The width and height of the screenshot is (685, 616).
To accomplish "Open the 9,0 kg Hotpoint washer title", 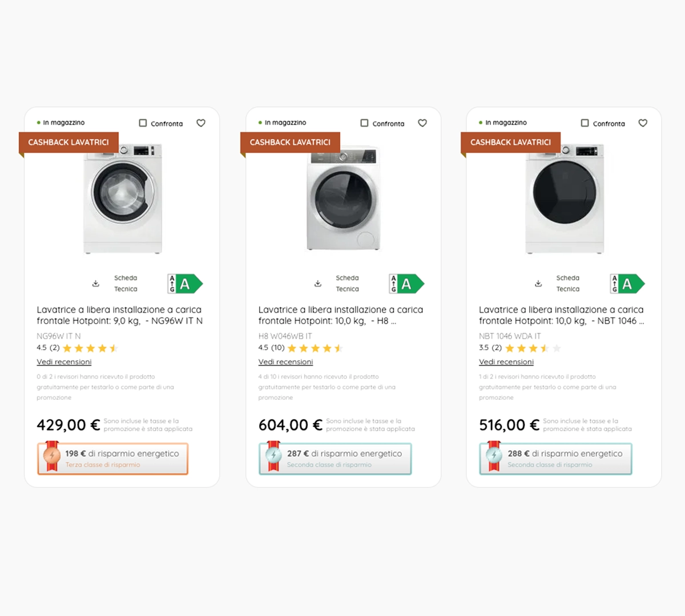I will tap(119, 315).
